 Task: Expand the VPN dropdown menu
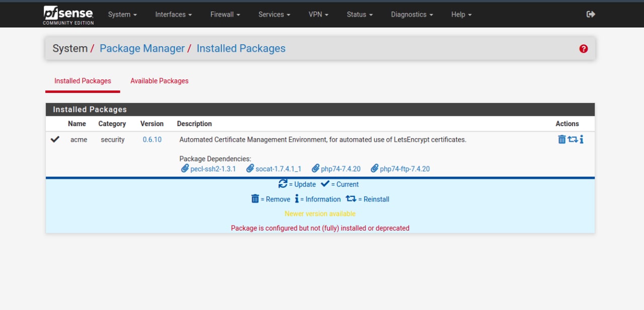pyautogui.click(x=318, y=15)
